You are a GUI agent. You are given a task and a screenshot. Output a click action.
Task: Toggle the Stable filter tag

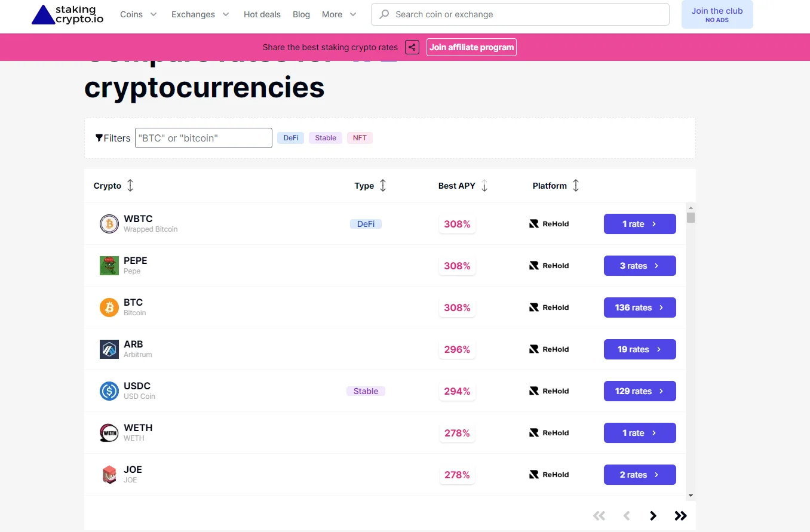(x=326, y=138)
